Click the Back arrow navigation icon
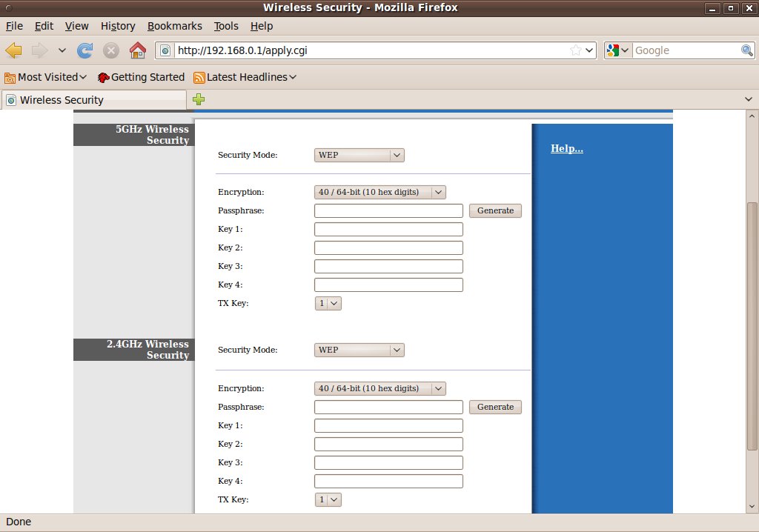Image resolution: width=759 pixels, height=532 pixels. (13, 50)
